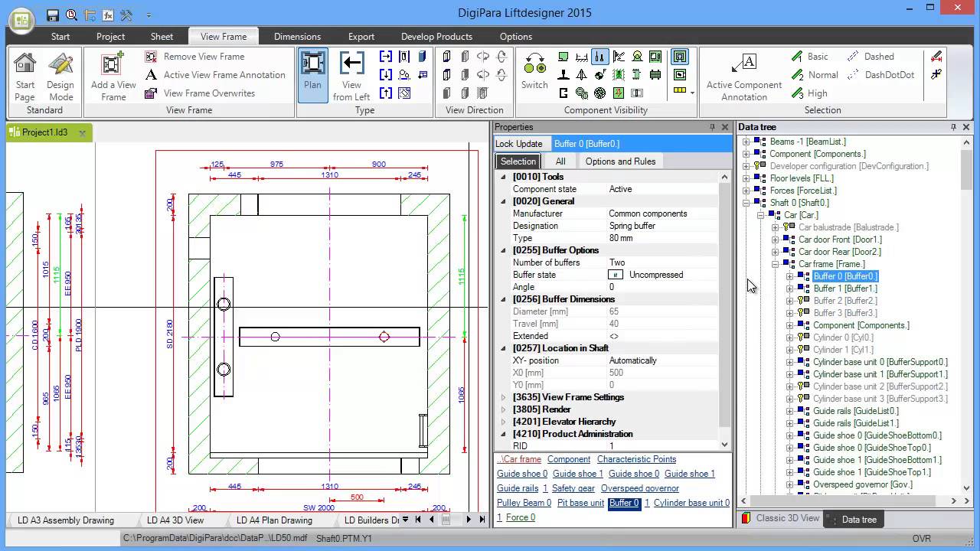Select Buffer 1 [Buffer1.] in the tree
The image size is (980, 551).
pos(845,289)
